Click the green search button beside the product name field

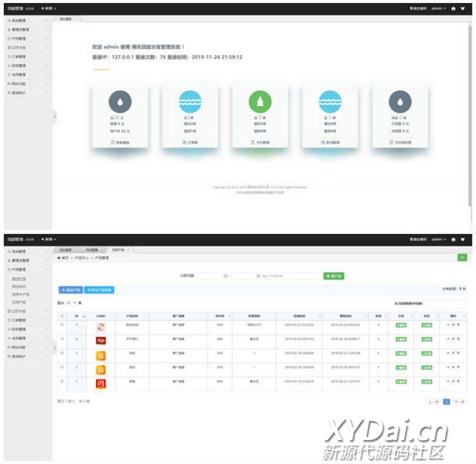click(334, 276)
